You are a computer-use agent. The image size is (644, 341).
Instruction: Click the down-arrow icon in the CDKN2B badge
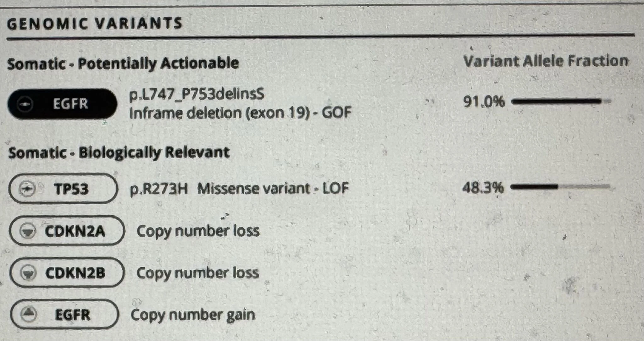[28, 273]
